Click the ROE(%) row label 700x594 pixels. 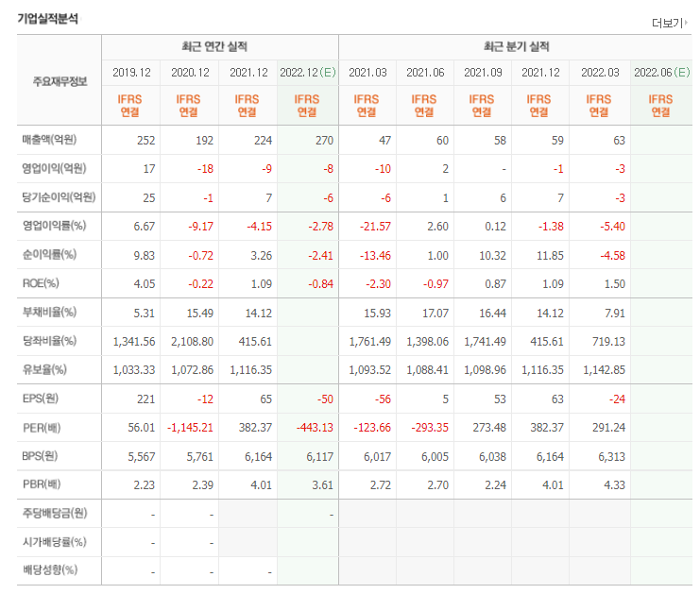pyautogui.click(x=41, y=283)
